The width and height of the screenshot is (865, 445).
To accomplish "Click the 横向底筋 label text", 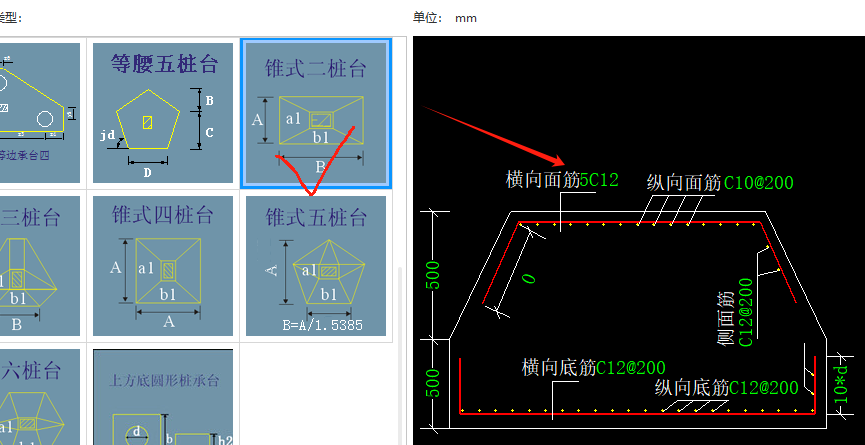I will click(559, 367).
